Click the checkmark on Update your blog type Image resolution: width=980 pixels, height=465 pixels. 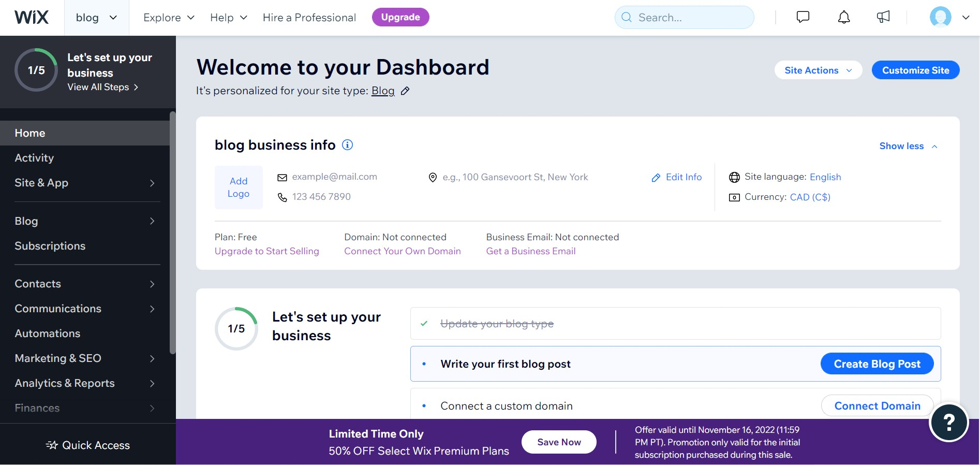[424, 324]
